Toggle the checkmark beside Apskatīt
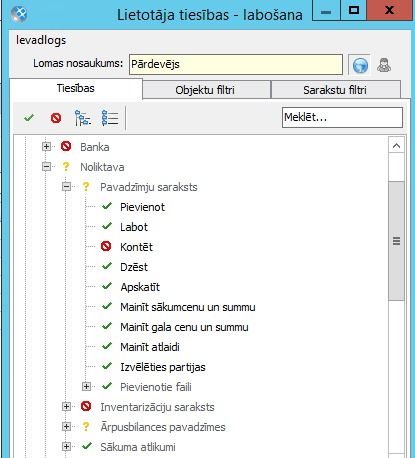This screenshot has width=415, height=458. point(107,286)
